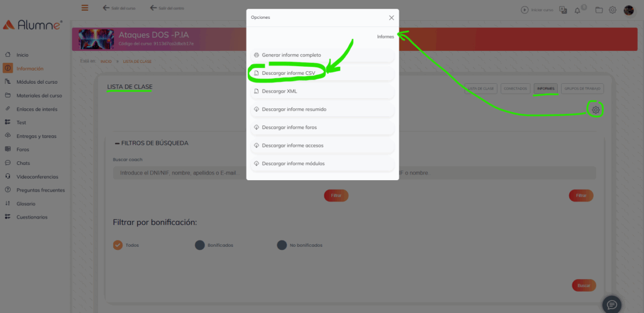
Task: Click the Buscar coach input field
Action: [179, 173]
